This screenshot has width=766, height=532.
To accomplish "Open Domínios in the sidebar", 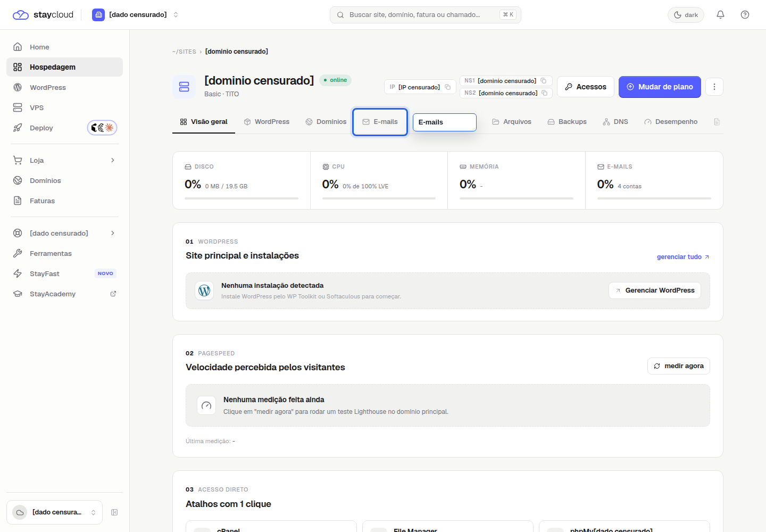I will point(64,180).
